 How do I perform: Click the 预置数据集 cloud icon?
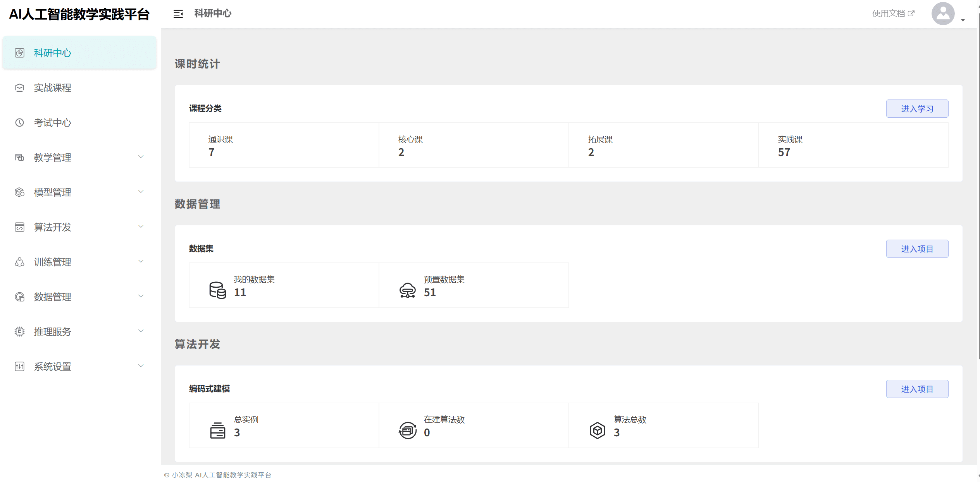click(407, 290)
